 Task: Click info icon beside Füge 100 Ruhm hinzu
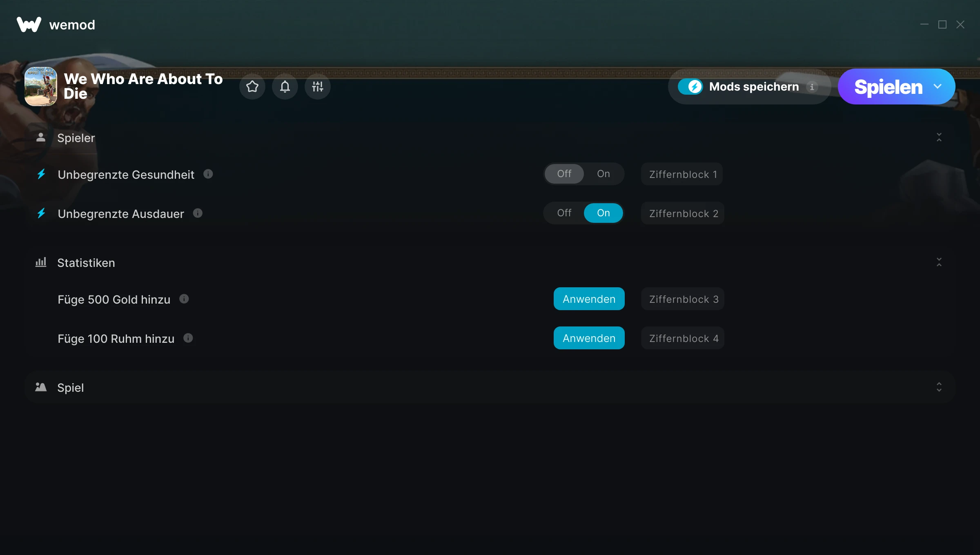188,338
